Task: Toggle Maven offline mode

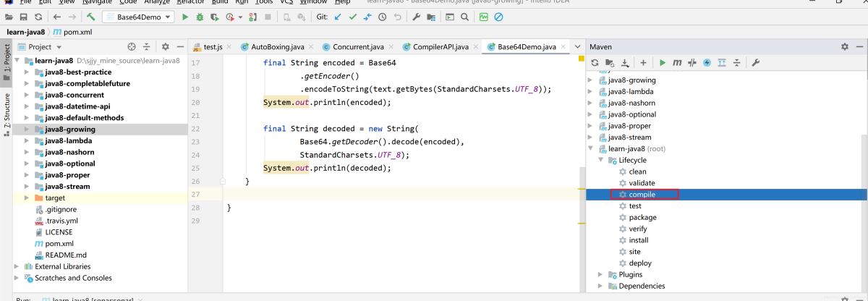Action: [x=692, y=63]
